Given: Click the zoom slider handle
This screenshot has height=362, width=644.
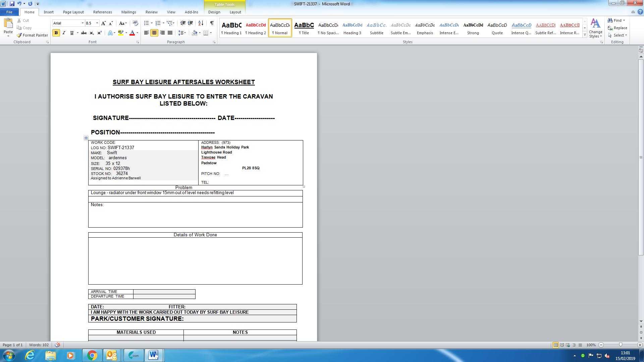Looking at the screenshot, I should click(x=621, y=345).
